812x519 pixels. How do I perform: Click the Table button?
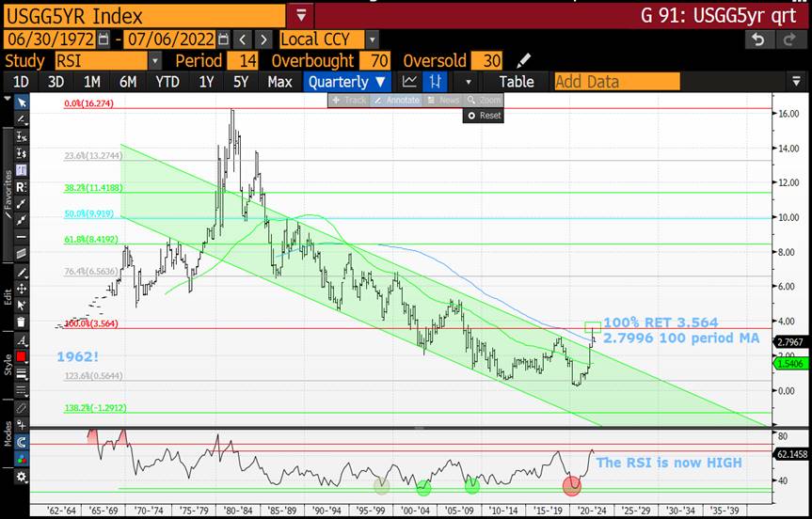517,82
